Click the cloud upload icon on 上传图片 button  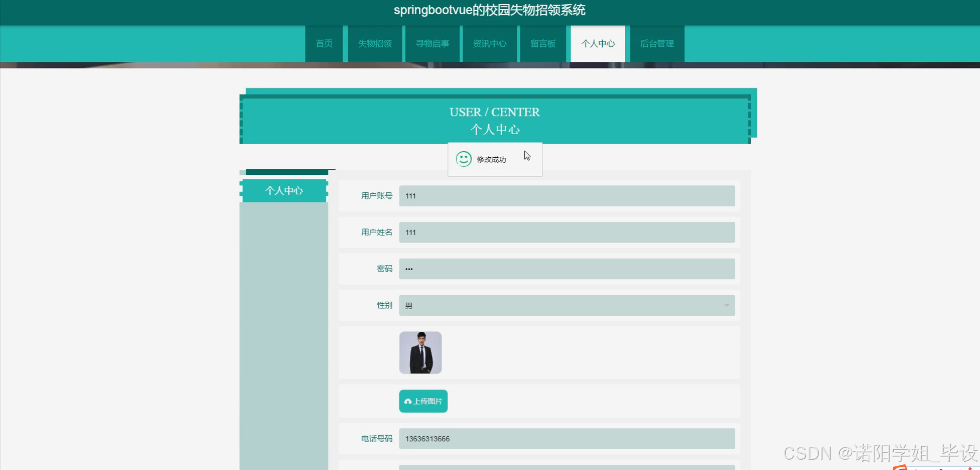[x=408, y=401]
